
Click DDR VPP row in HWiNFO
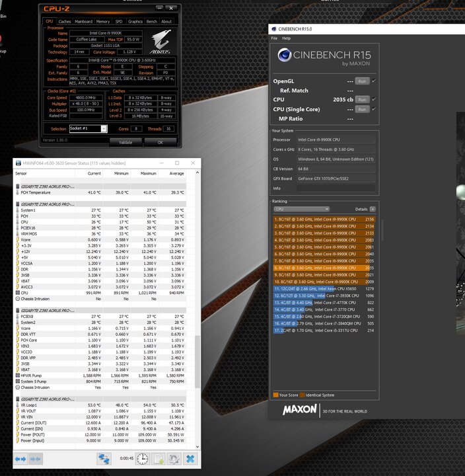[x=100, y=358]
